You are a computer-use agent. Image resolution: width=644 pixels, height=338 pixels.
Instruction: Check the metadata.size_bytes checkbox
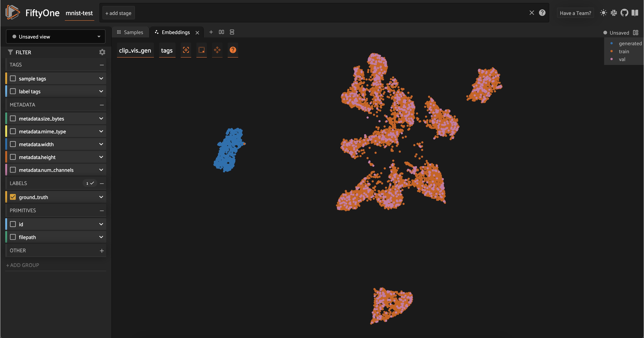pyautogui.click(x=13, y=118)
